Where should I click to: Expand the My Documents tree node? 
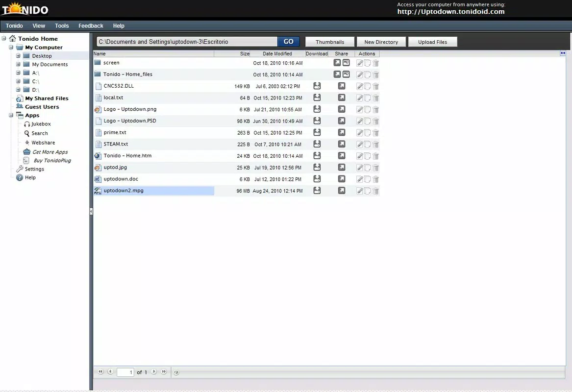[18, 64]
